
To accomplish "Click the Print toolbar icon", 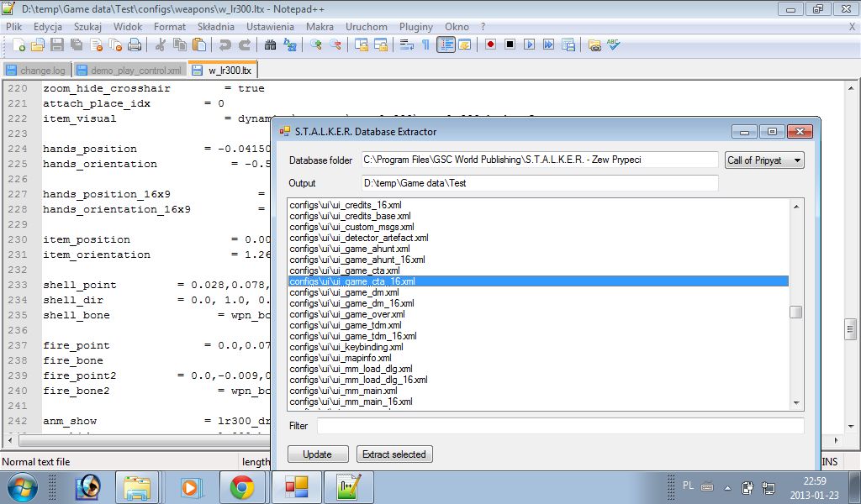I will (x=135, y=45).
